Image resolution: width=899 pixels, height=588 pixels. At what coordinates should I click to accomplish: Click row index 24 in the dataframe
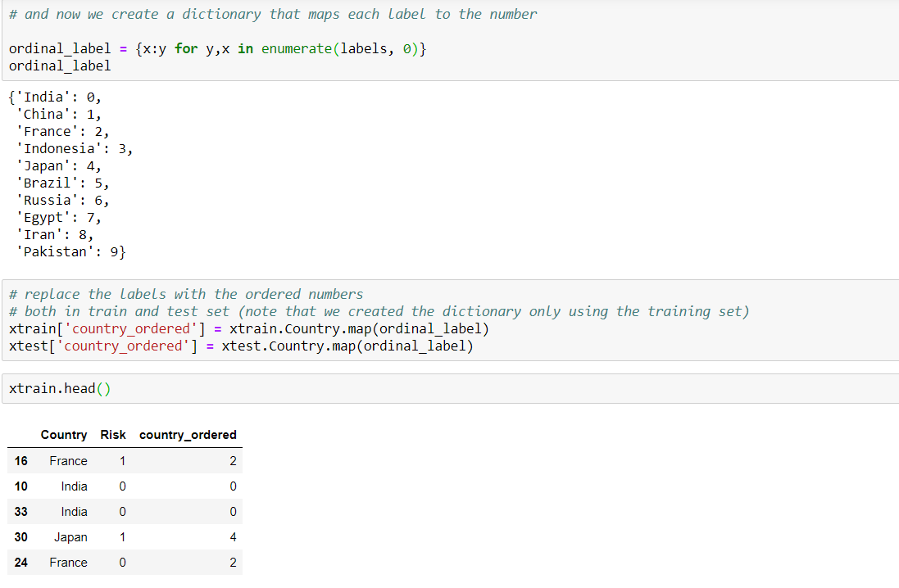coord(20,563)
